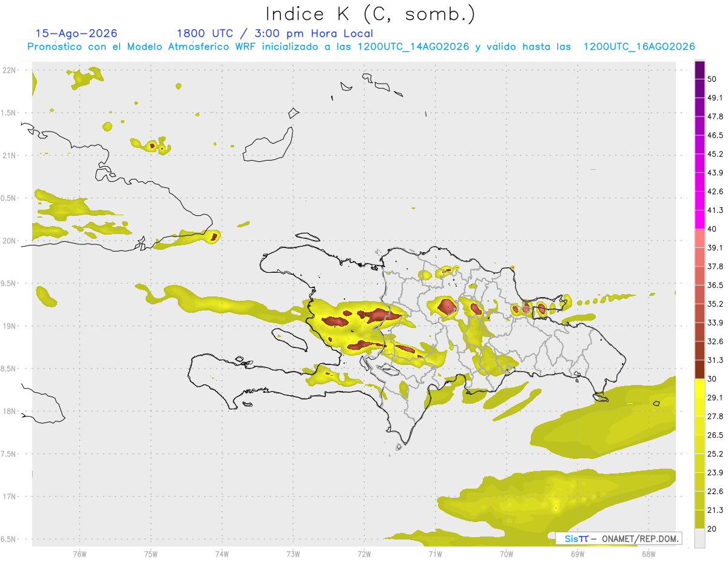Screen dimensions: 728x562
Task: Click the legend value "30"
Action: pyautogui.click(x=712, y=379)
